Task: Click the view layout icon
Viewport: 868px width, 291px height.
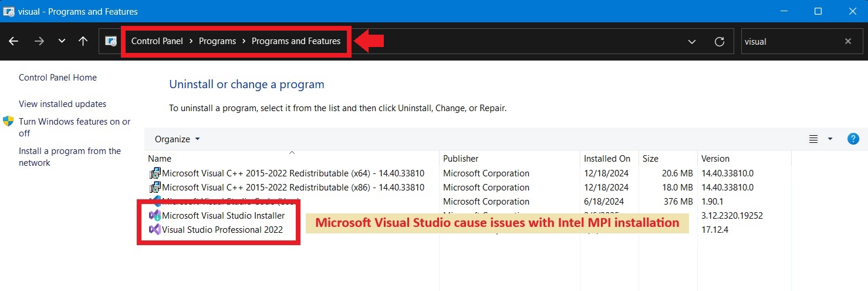Action: tap(813, 139)
